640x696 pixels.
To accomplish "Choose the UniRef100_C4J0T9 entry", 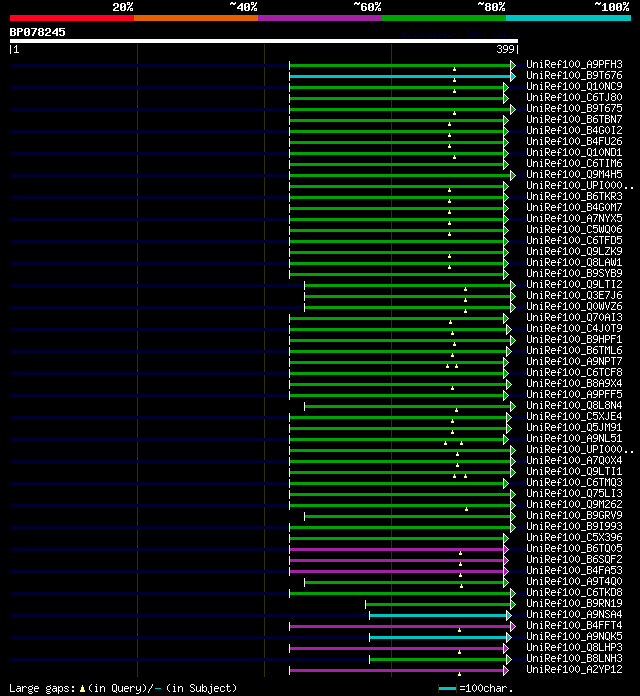I will [x=574, y=328].
